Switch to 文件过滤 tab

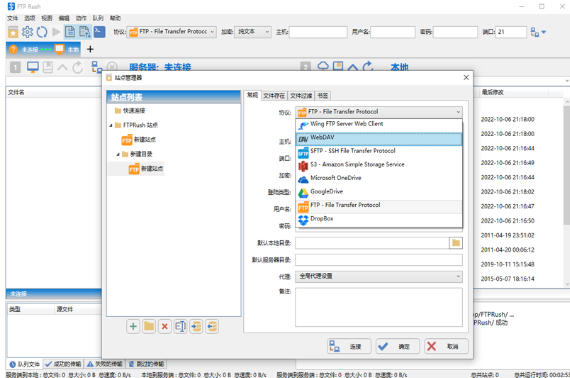(x=301, y=96)
